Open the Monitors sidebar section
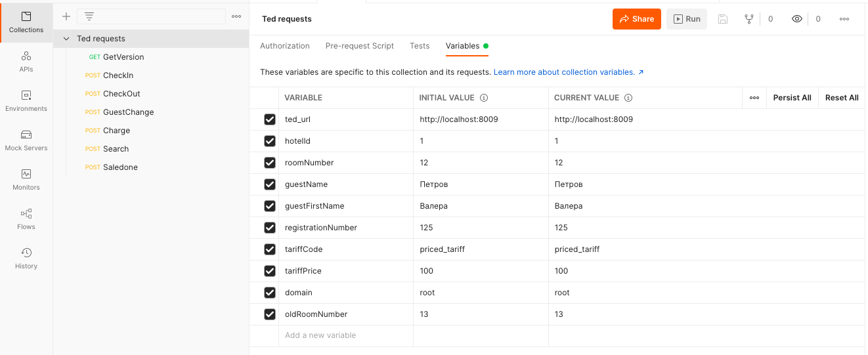The height and width of the screenshot is (355, 868). (x=26, y=180)
